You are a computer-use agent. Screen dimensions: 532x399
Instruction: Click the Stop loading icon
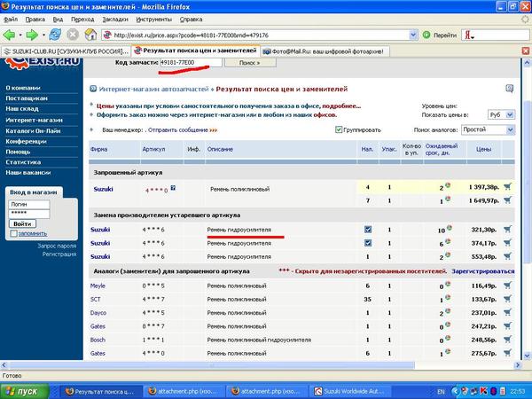73,35
